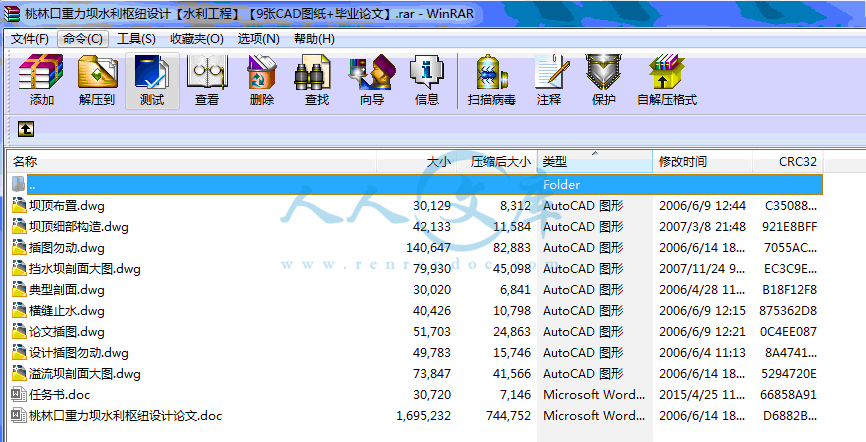Click the 自解压格式 (SFX) toolbar icon
Image resolution: width=866 pixels, height=442 pixels.
point(667,72)
